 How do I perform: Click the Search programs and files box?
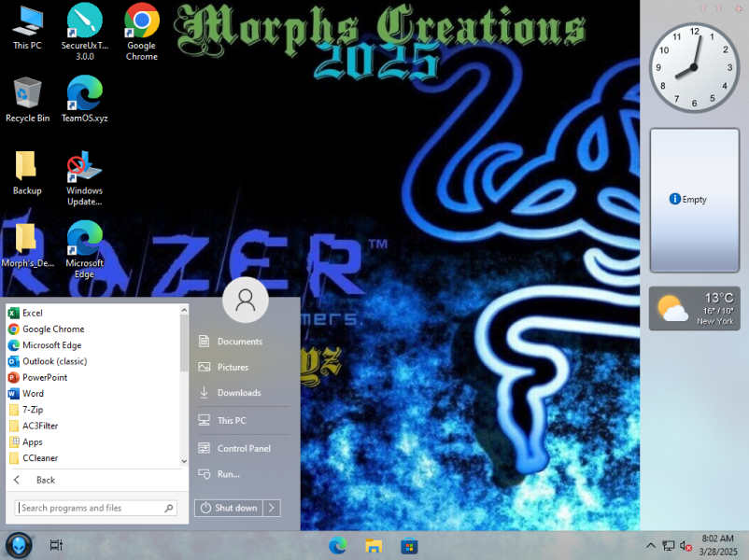(x=95, y=508)
